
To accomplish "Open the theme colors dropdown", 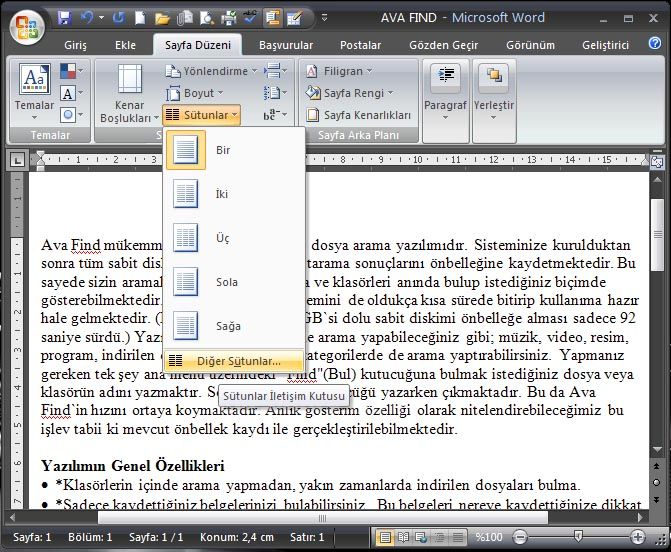I will 71,71.
